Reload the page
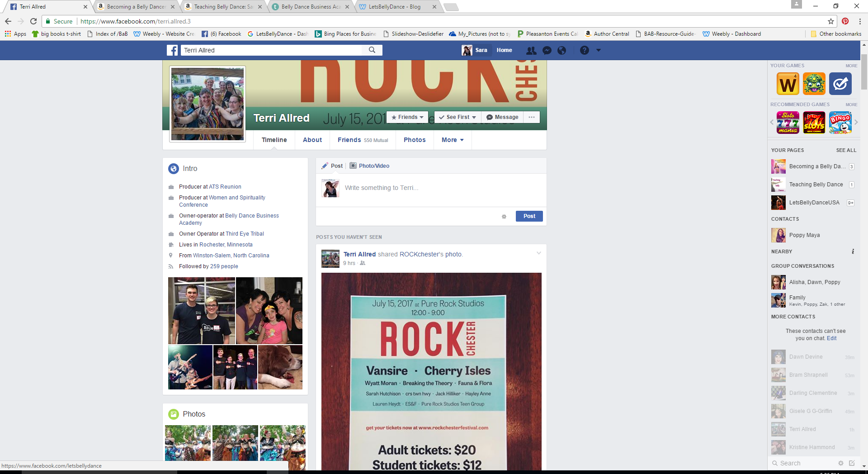Image resolution: width=868 pixels, height=474 pixels. 33,21
